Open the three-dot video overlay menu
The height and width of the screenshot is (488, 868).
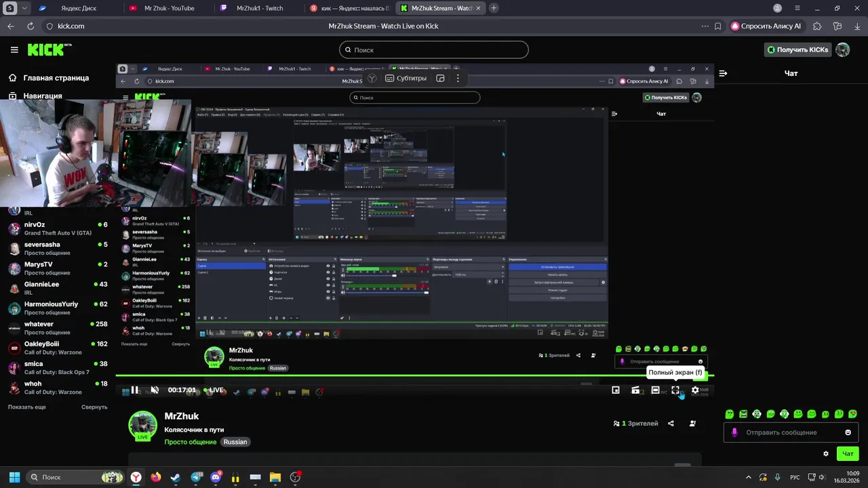coord(458,78)
